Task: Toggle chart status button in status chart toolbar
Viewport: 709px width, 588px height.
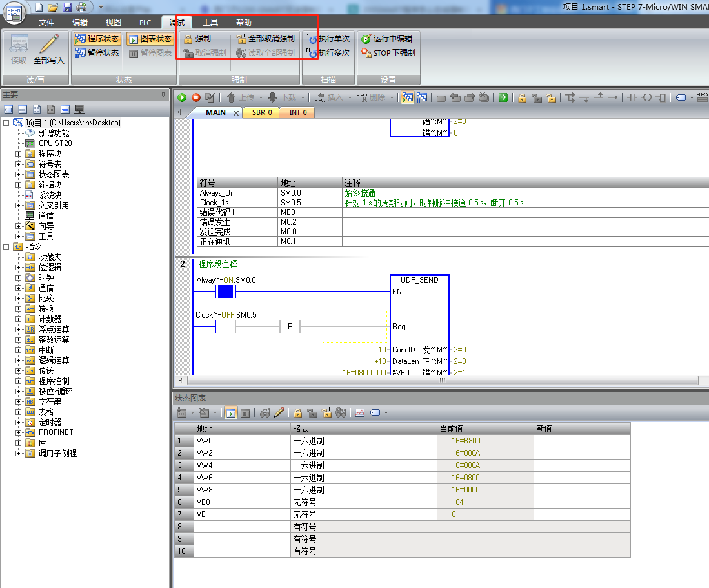Action: click(x=231, y=412)
